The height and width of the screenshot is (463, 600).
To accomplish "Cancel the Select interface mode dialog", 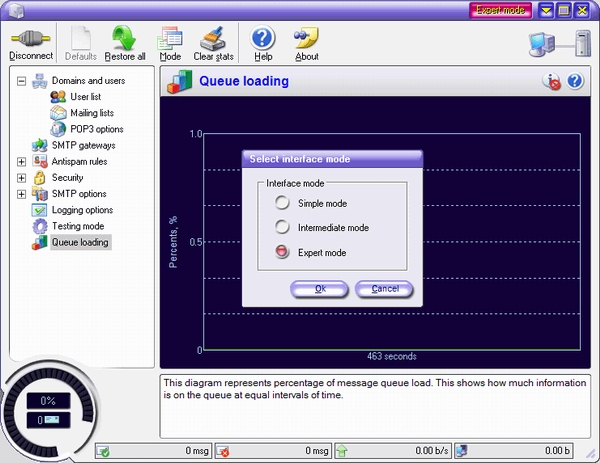I will [384, 289].
